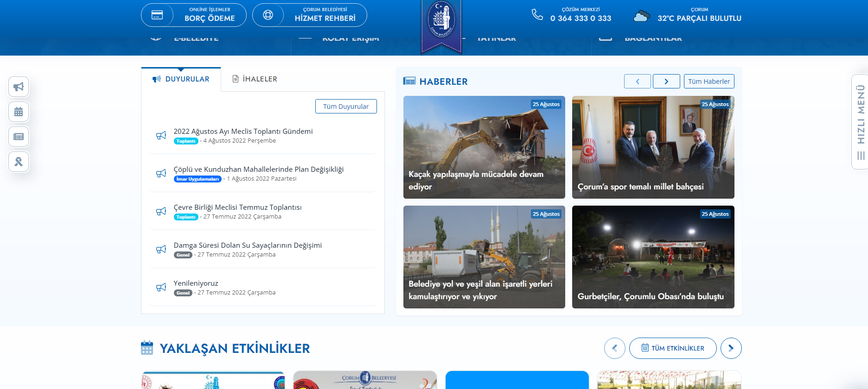This screenshot has height=389, width=868.
Task: Switch to the İhaleler tab
Action: (255, 79)
